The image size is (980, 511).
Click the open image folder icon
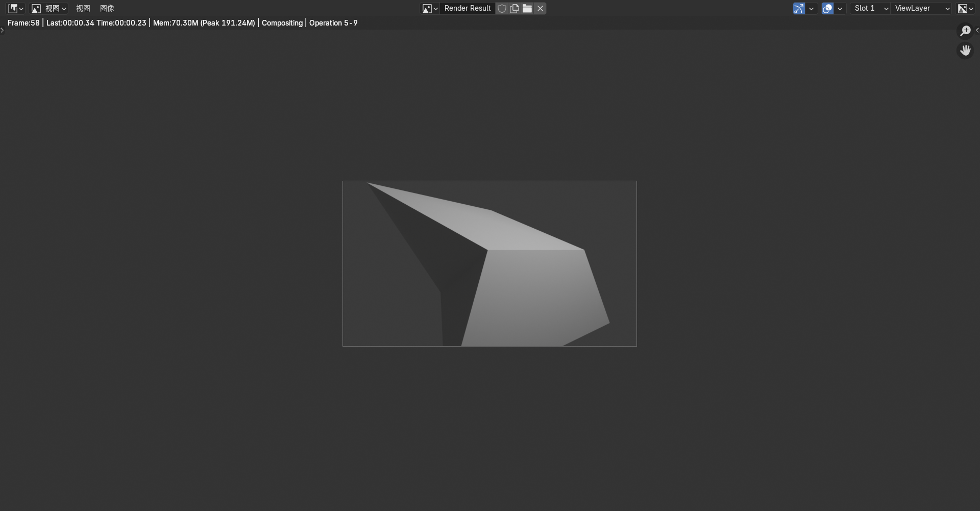(527, 8)
